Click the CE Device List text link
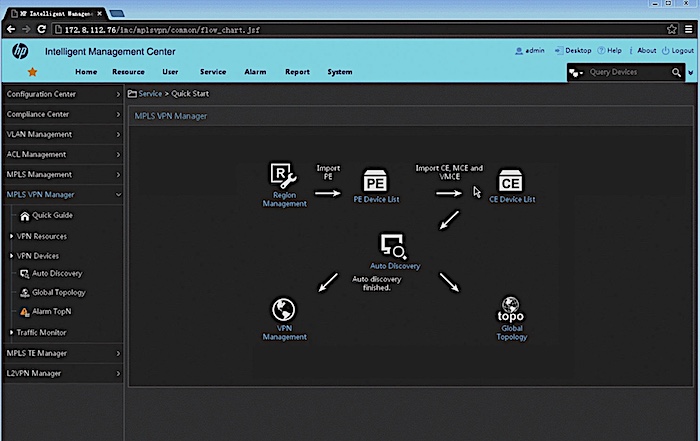The width and height of the screenshot is (700, 441). (512, 200)
